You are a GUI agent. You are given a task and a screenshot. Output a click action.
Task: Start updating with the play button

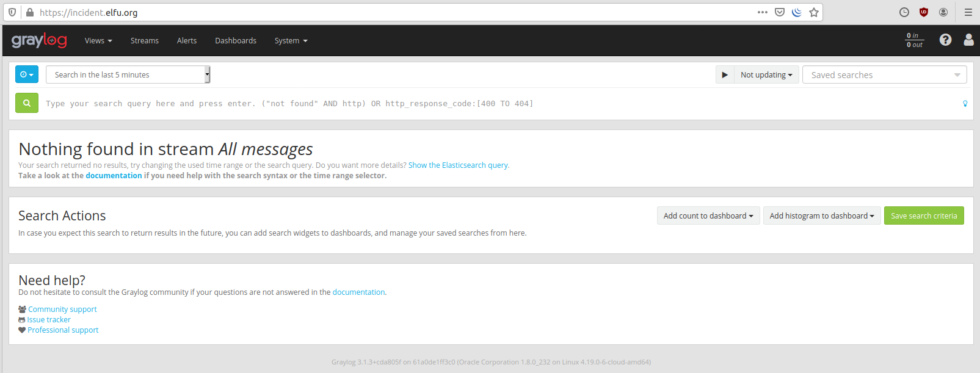725,74
